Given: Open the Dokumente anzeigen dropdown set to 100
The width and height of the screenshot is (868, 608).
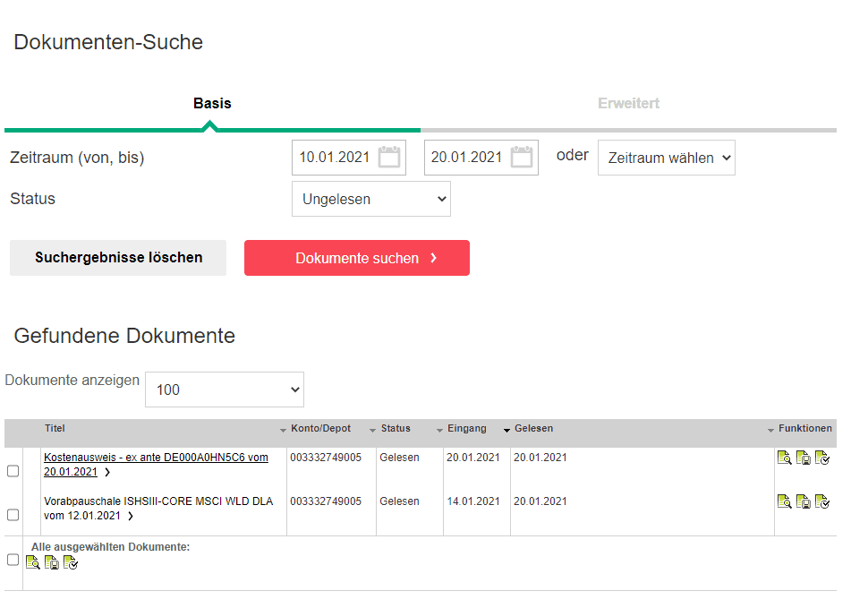Looking at the screenshot, I should point(224,390).
